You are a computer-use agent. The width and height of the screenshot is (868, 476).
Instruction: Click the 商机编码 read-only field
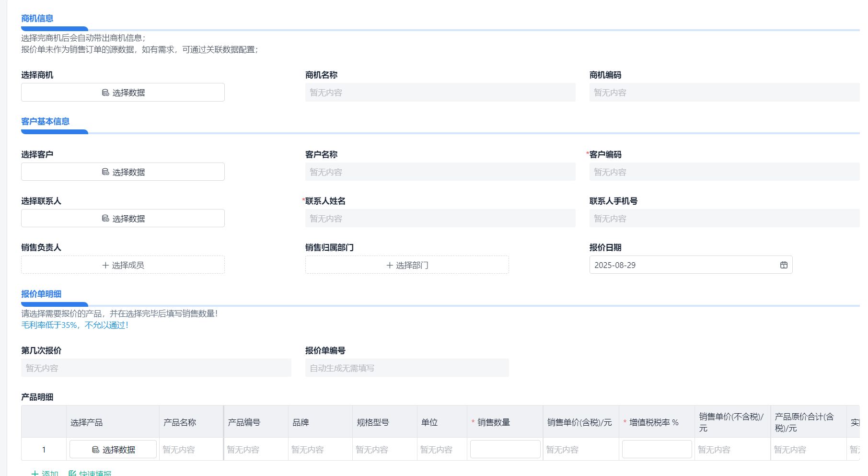click(x=724, y=93)
